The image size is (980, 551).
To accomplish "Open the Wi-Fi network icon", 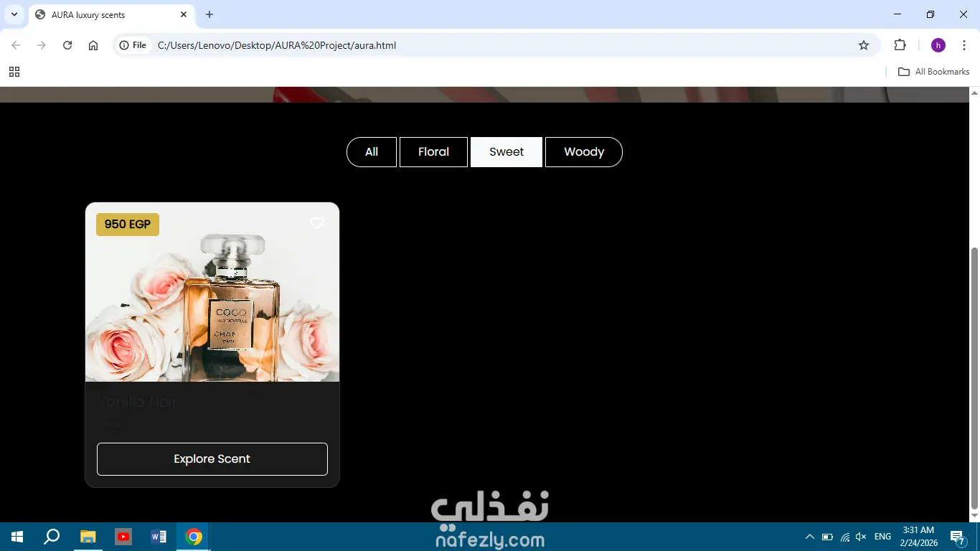I will click(x=845, y=537).
